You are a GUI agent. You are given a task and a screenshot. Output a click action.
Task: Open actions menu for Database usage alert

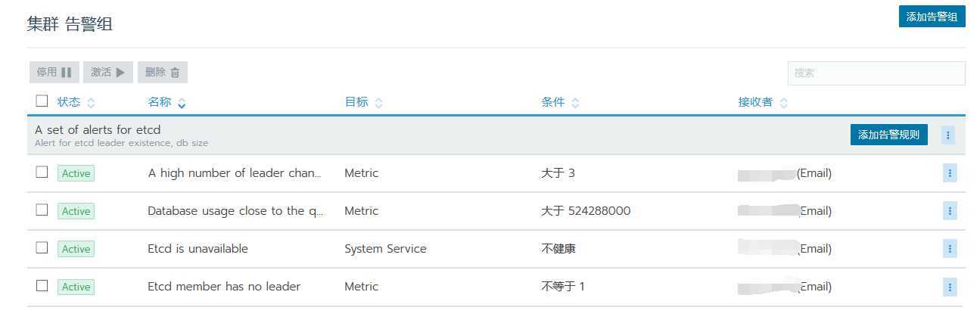click(950, 211)
